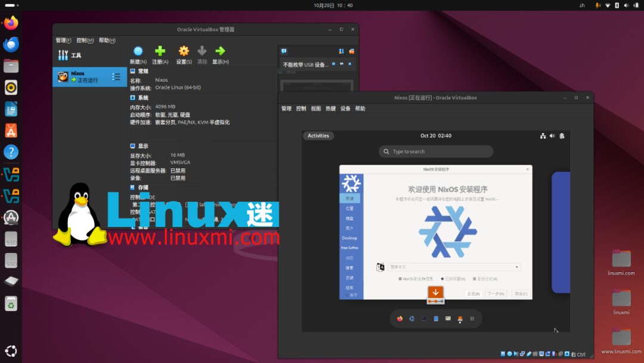Click the 显示(H) green arrow toolbar icon
644x363 pixels.
220,51
